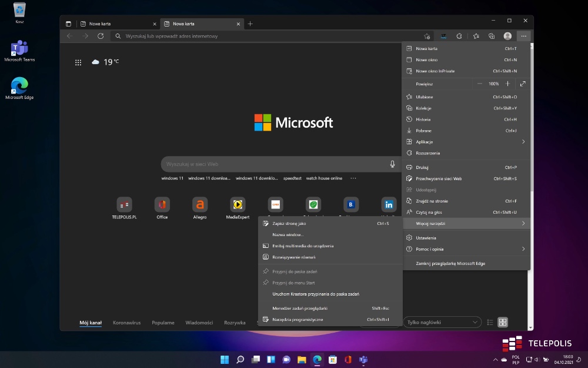Switch feed to grid layout view
588x368 pixels.
(x=503, y=322)
